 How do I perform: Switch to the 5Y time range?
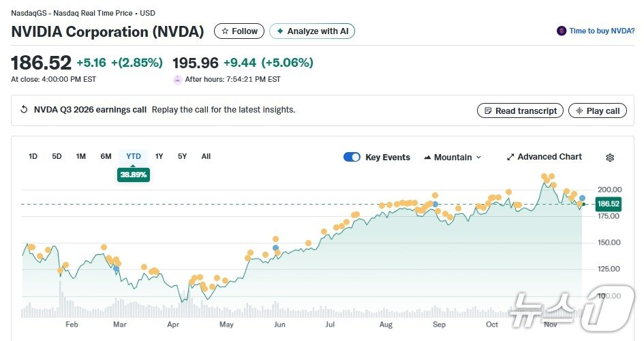point(182,156)
